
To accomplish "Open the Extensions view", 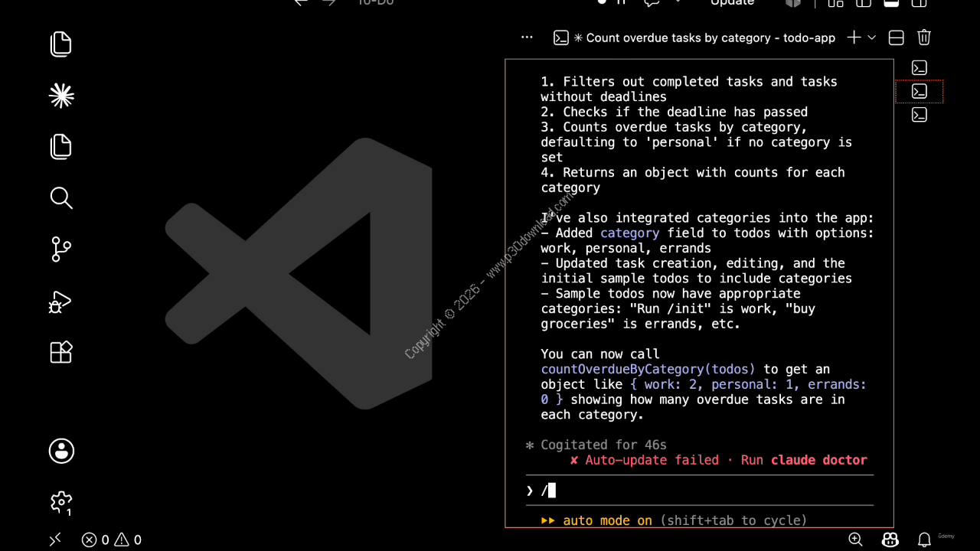I will tap(61, 352).
